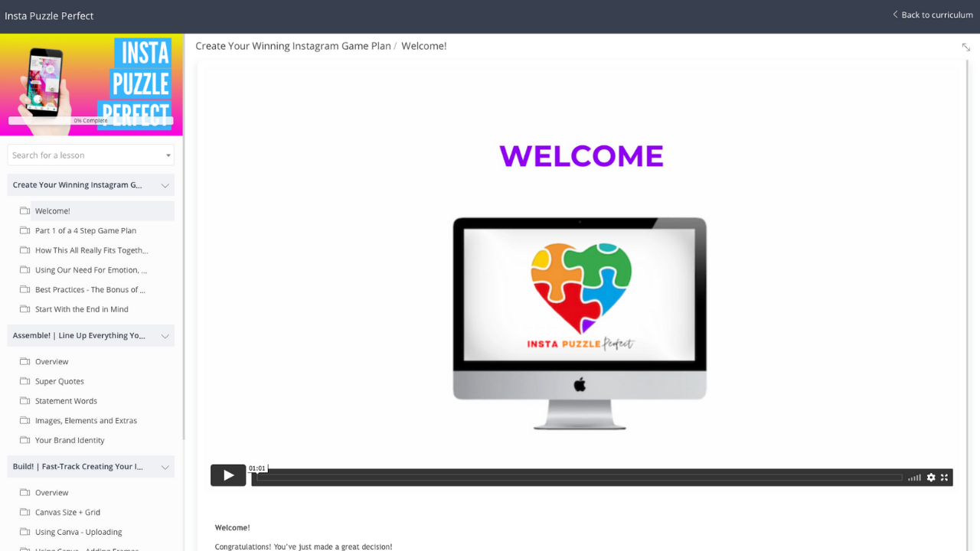Image resolution: width=980 pixels, height=551 pixels.
Task: Open Part 1 of a 4 Step Game Plan
Action: 86,230
